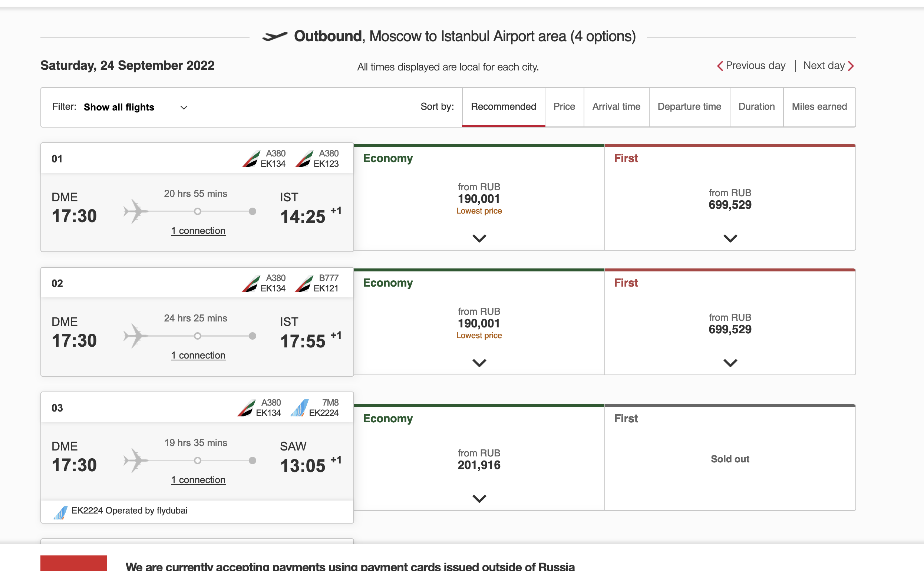Screen dimensions: 924x571
Task: Expand First fares for flight 02
Action: coord(730,363)
